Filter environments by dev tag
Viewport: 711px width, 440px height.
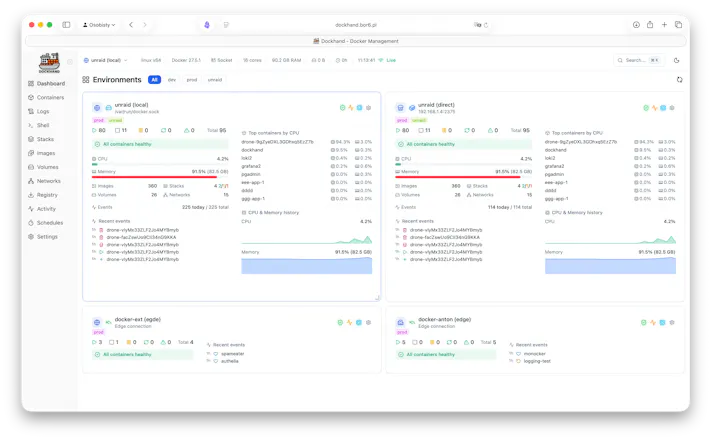tap(172, 80)
